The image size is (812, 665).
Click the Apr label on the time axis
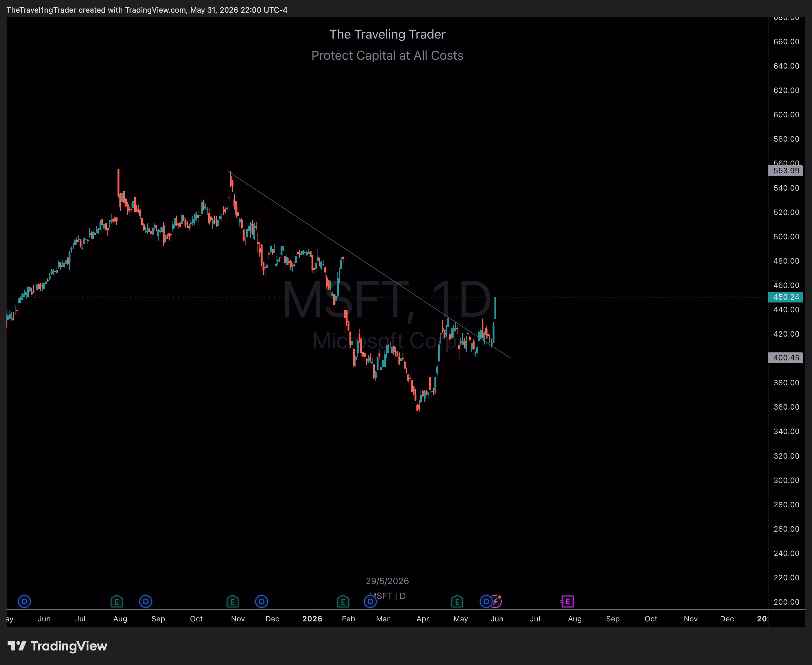pyautogui.click(x=423, y=619)
